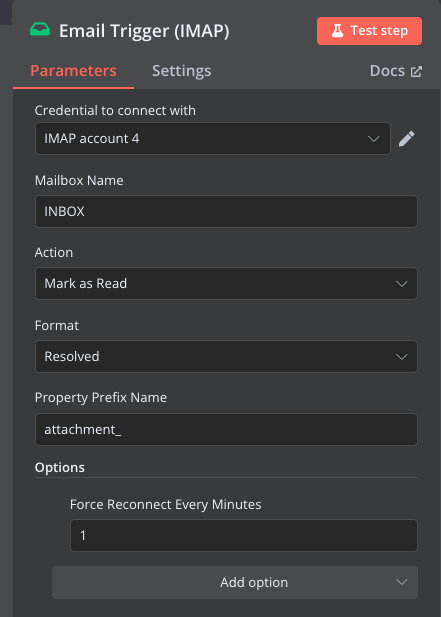The image size is (441, 617).
Task: Focus the Mailbox Name INBOX field
Action: point(226,211)
